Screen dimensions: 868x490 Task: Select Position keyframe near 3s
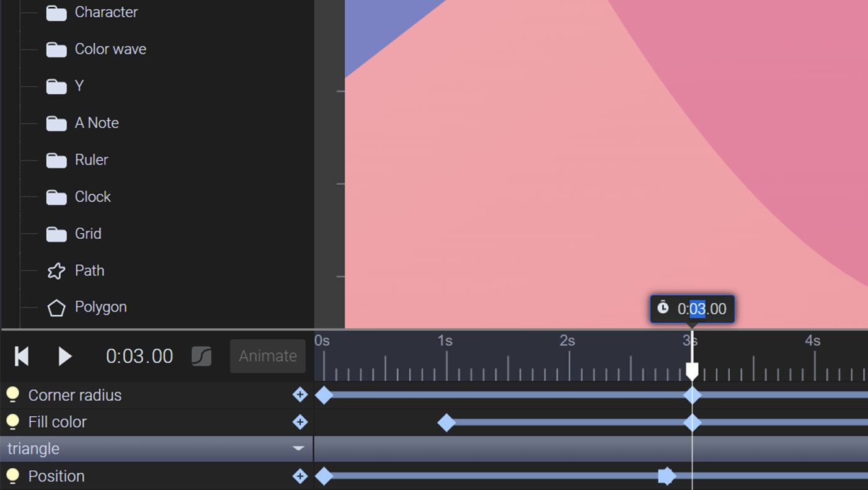pyautogui.click(x=666, y=476)
